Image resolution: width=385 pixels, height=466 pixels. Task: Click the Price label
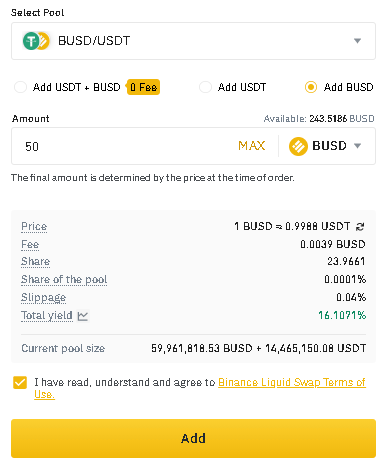[34, 226]
